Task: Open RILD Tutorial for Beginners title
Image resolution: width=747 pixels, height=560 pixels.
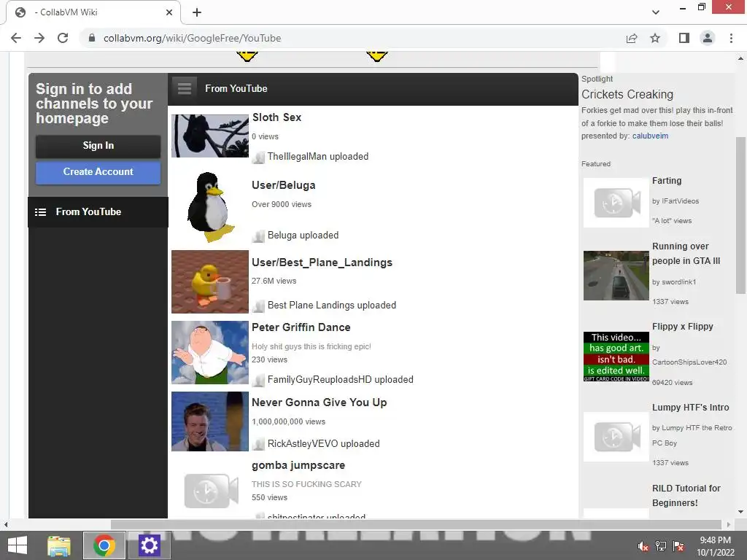Action: [686, 495]
